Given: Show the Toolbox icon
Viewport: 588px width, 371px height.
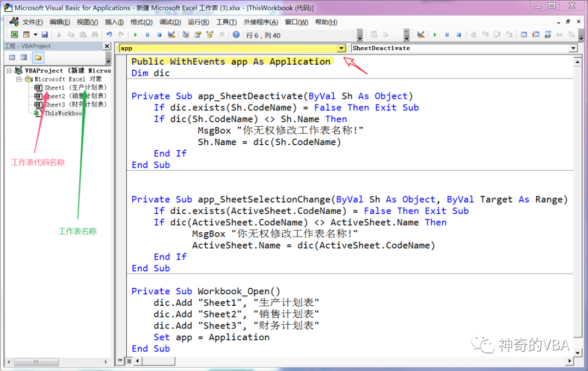Looking at the screenshot, I should 222,35.
